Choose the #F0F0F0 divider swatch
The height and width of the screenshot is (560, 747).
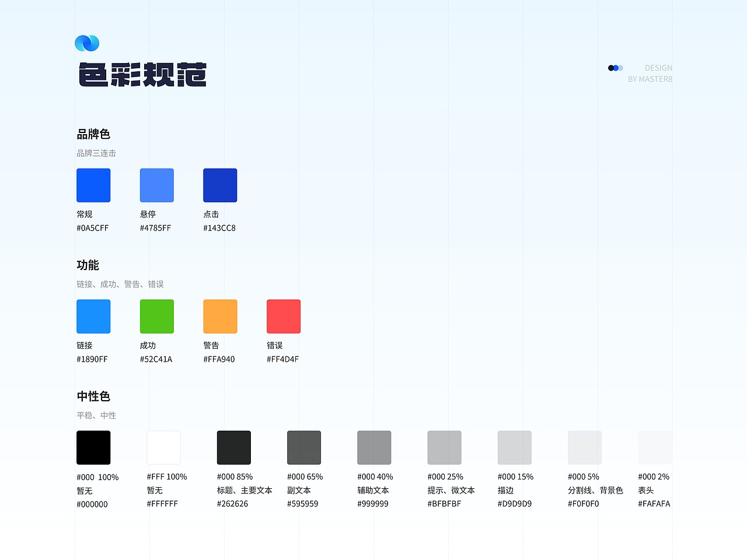[585, 448]
